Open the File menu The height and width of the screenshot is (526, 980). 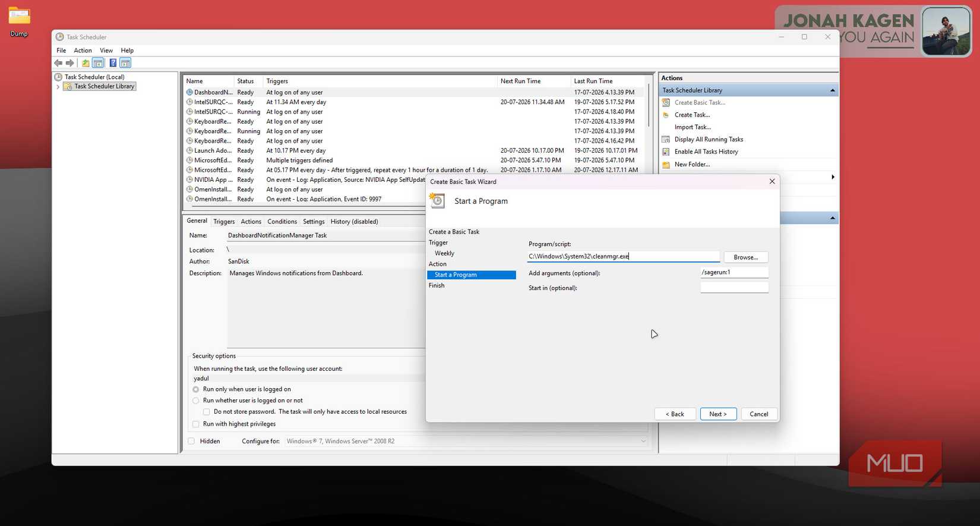click(x=61, y=51)
